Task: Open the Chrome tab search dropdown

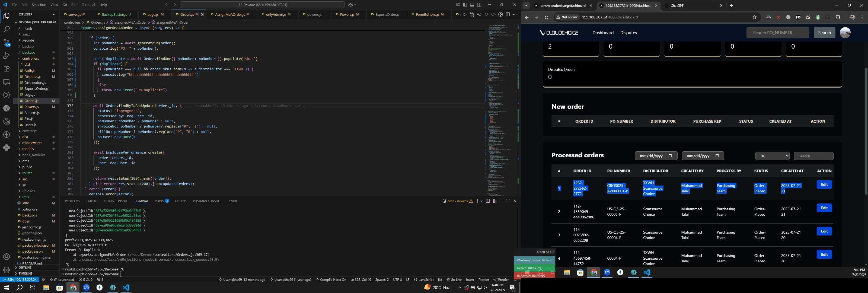Action: (x=526, y=5)
